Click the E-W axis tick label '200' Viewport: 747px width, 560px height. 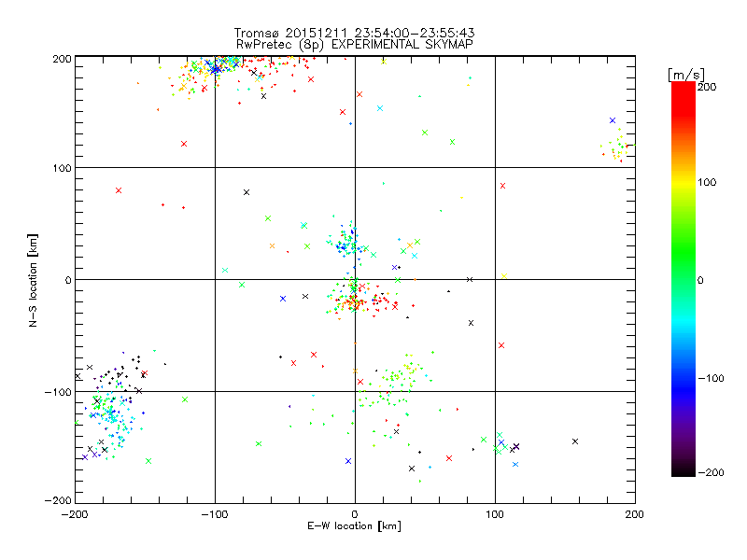[635, 514]
